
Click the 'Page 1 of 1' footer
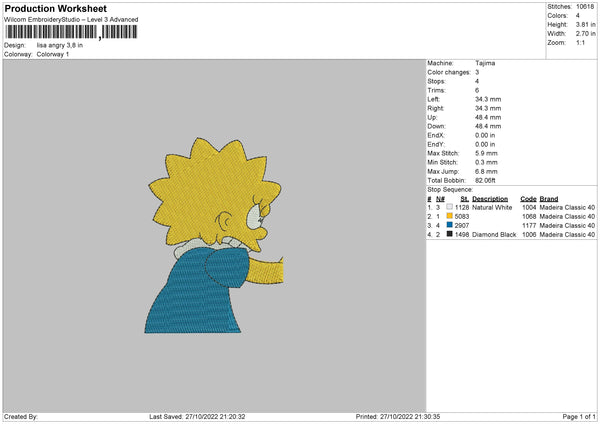click(x=579, y=417)
